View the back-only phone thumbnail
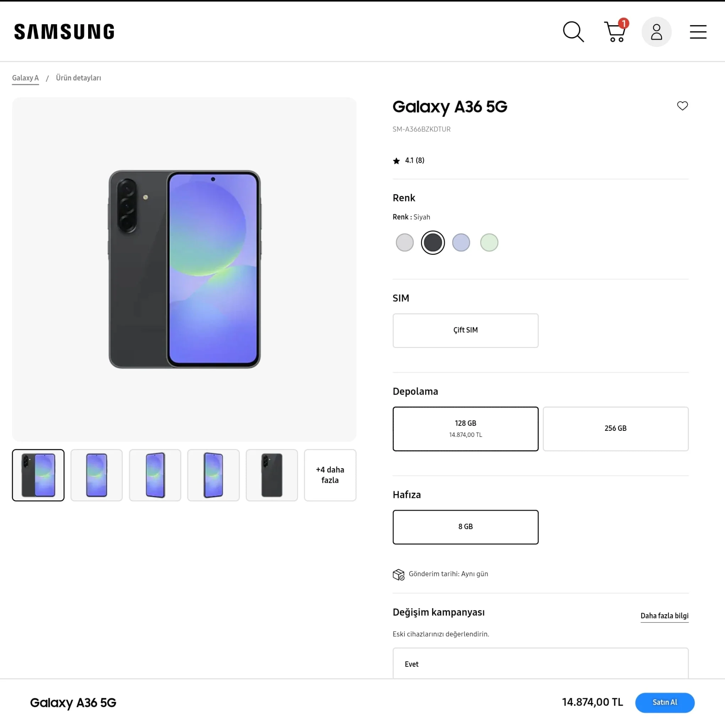Viewport: 725px width, 728px height. pyautogui.click(x=271, y=475)
